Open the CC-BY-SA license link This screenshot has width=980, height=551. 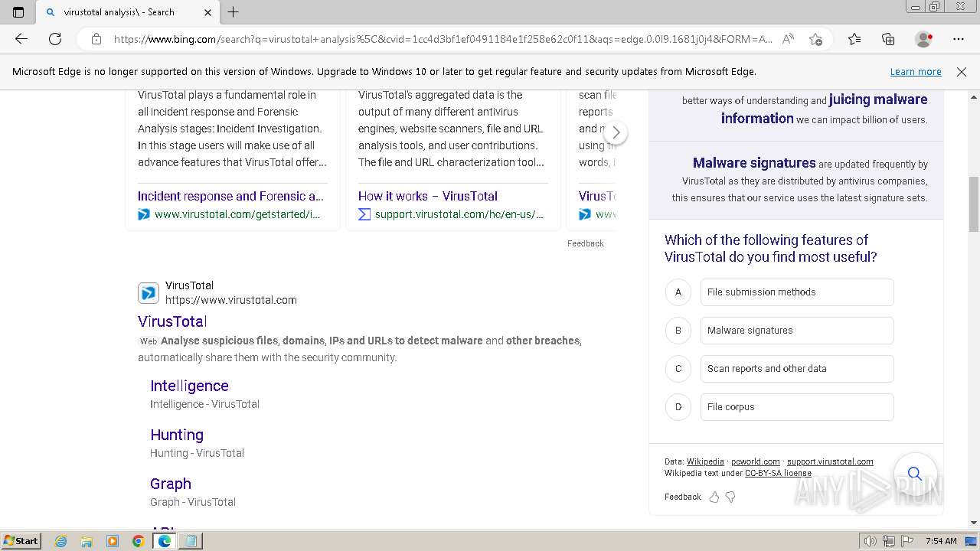tap(778, 473)
